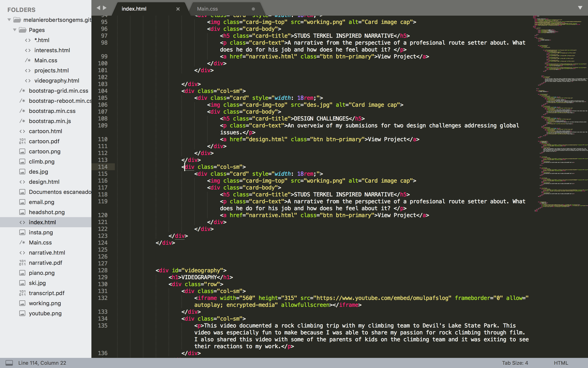Click the narrative.pdf binary icon
The height and width of the screenshot is (368, 588).
(x=22, y=263)
